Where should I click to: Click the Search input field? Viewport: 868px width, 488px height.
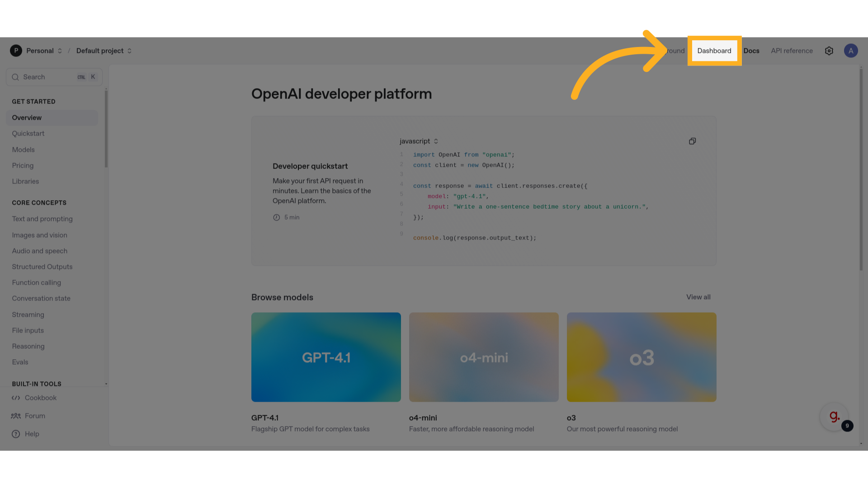pos(54,77)
